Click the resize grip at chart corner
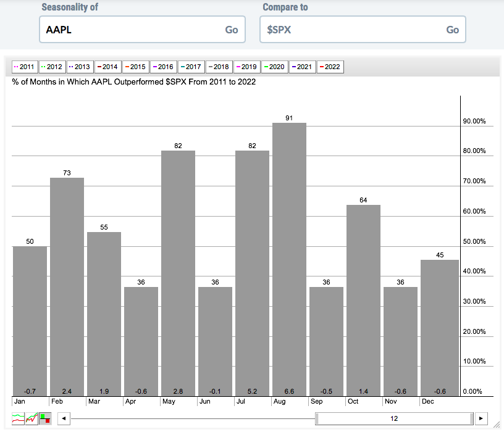Viewport: 504px width, 432px height. (497, 425)
